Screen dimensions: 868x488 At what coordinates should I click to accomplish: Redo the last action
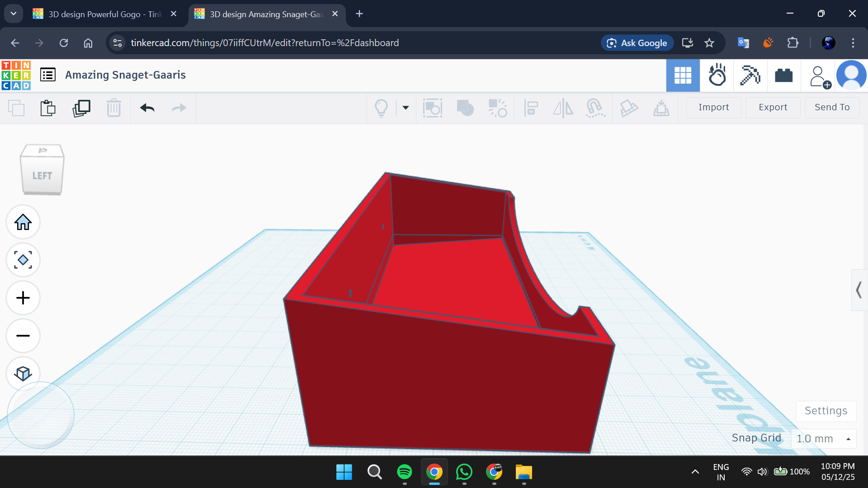pos(179,108)
